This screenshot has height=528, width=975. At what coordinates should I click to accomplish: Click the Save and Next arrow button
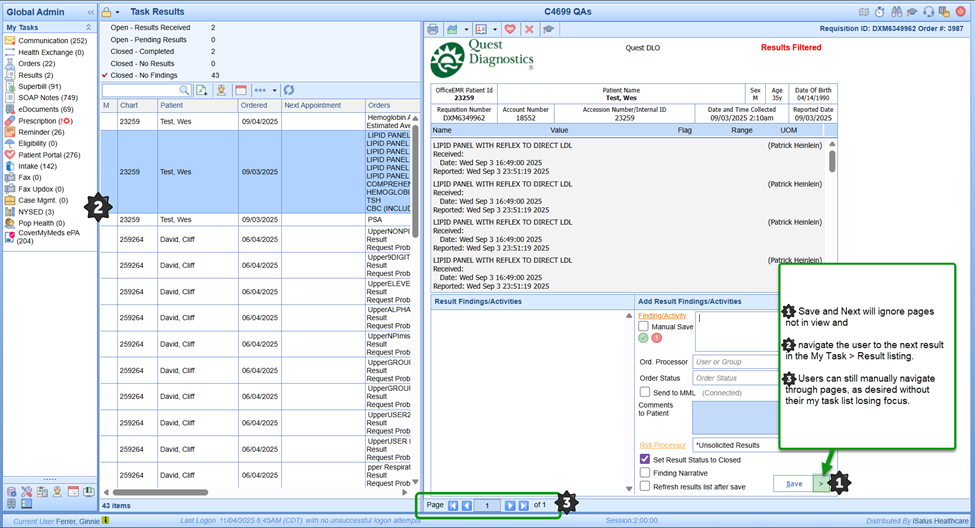821,483
